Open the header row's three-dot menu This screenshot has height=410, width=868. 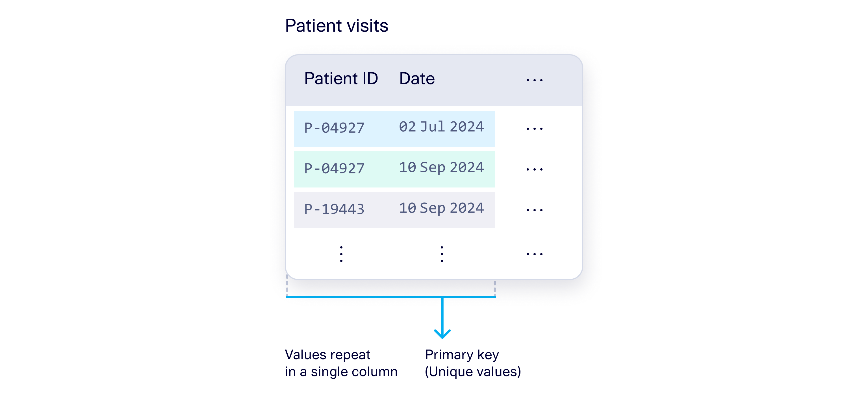click(534, 80)
